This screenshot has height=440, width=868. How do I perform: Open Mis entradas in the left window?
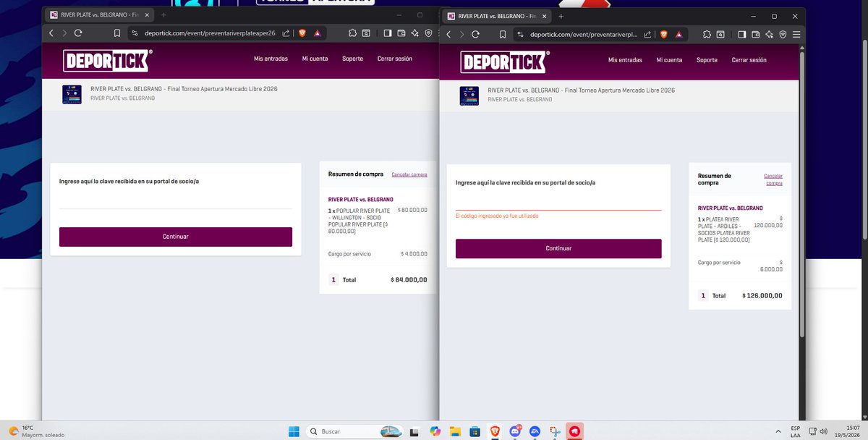[x=271, y=59]
